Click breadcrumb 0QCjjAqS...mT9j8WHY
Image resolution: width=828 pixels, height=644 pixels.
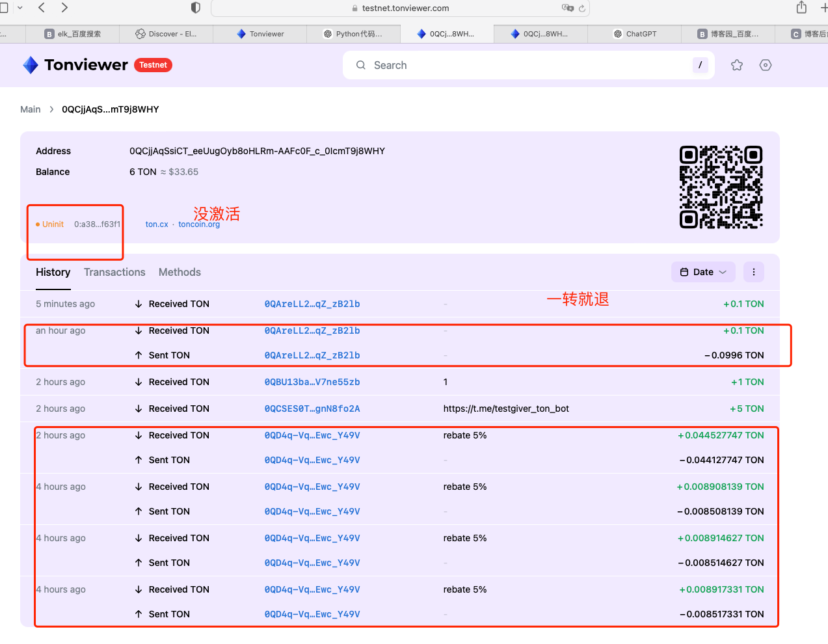[x=111, y=109]
